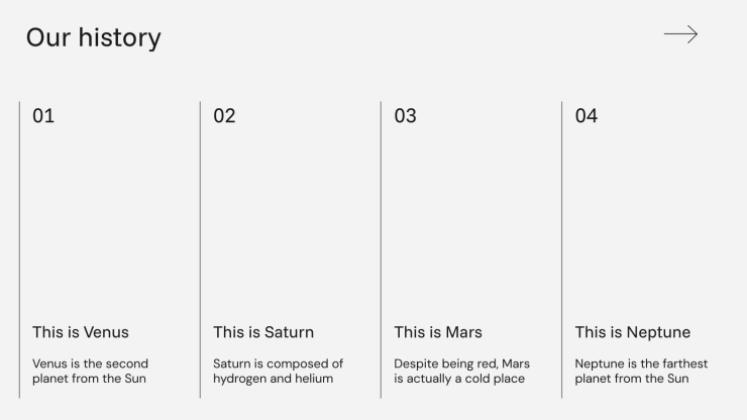
Task: Click the Venus description paragraph
Action: pyautogui.click(x=90, y=371)
